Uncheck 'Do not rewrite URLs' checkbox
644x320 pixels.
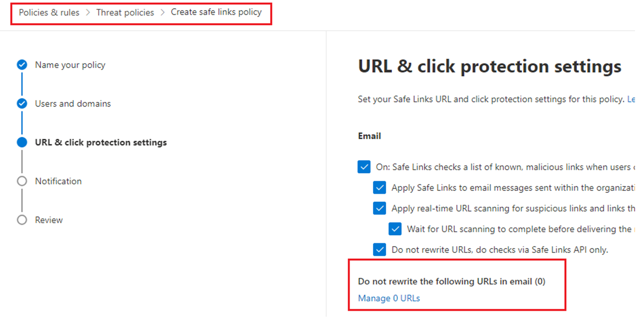point(380,249)
